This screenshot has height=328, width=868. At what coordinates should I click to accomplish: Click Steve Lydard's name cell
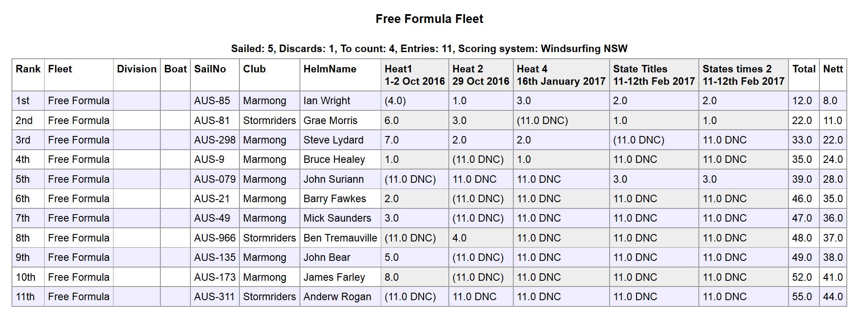point(333,140)
